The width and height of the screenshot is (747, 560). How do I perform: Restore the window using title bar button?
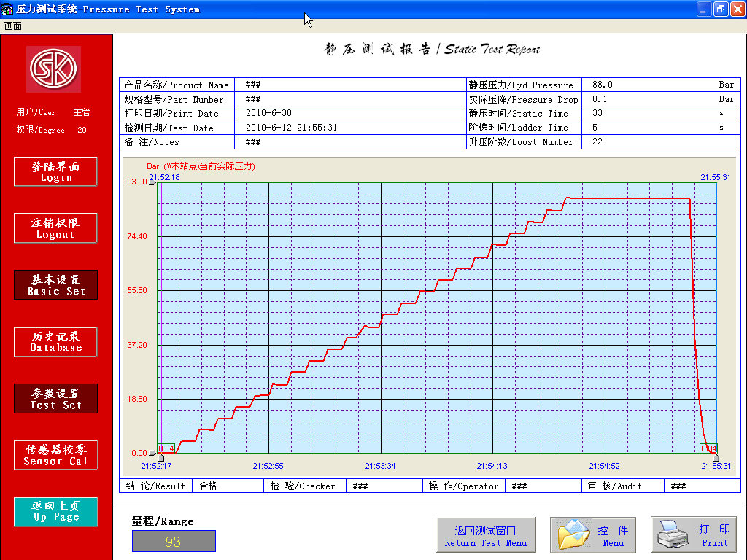tap(720, 9)
